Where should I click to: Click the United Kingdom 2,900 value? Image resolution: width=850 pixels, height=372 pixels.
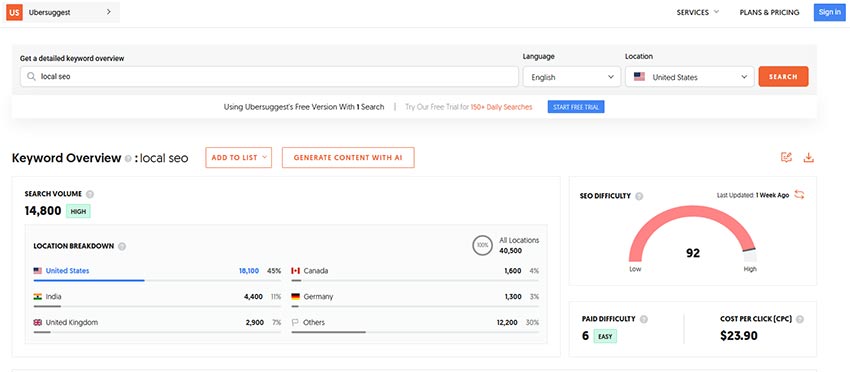pos(255,322)
